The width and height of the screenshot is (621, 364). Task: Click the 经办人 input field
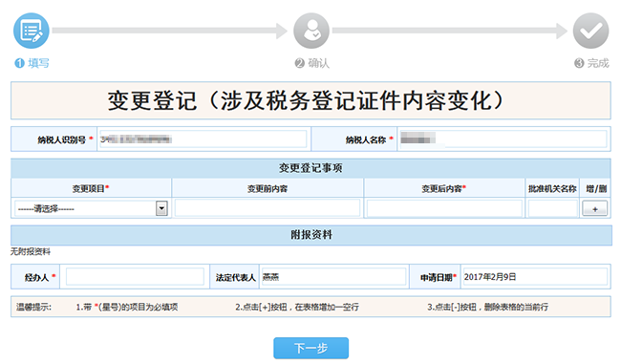[135, 276]
